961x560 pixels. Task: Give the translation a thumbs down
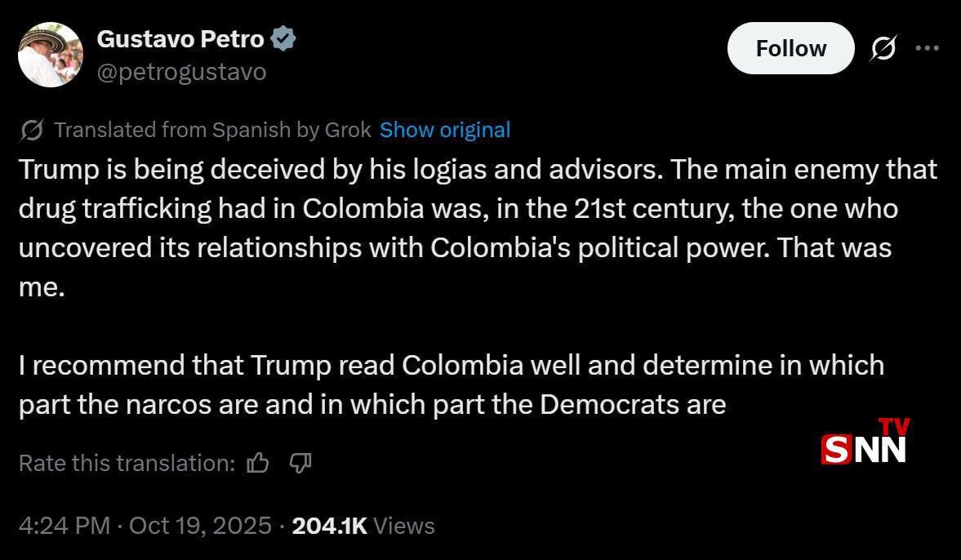[x=300, y=464]
